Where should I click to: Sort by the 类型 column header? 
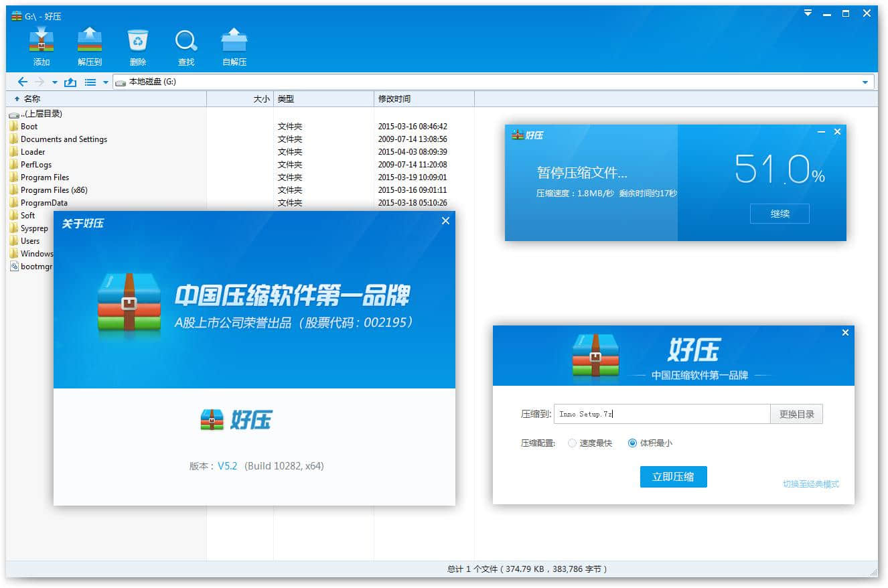pyautogui.click(x=324, y=98)
